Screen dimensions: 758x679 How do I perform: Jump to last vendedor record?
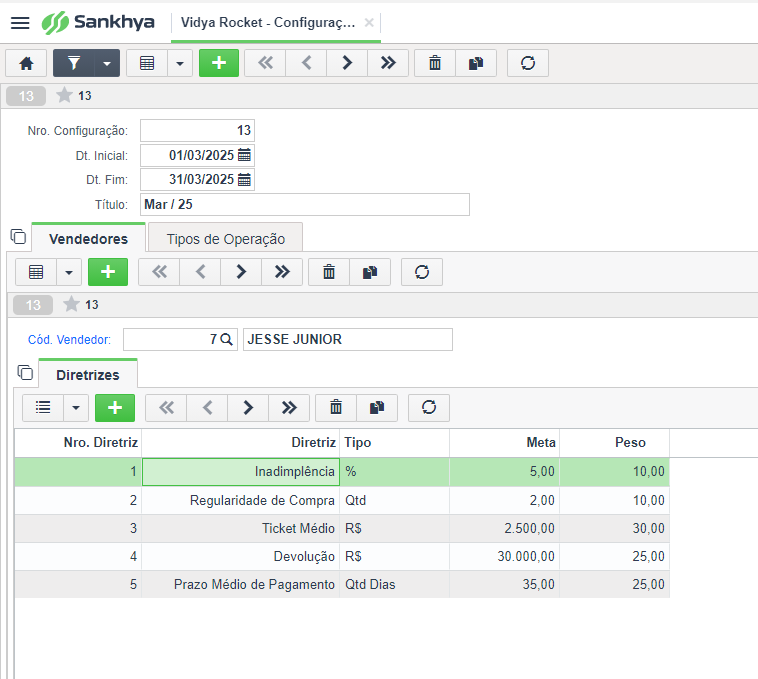click(282, 272)
